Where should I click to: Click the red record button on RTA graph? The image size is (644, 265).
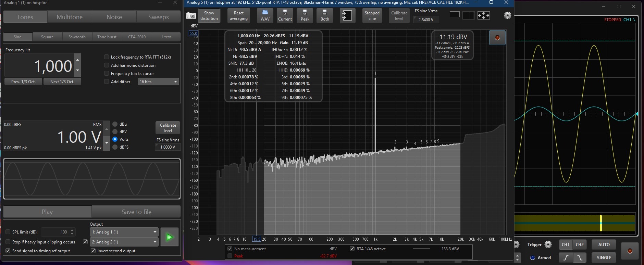click(x=497, y=38)
